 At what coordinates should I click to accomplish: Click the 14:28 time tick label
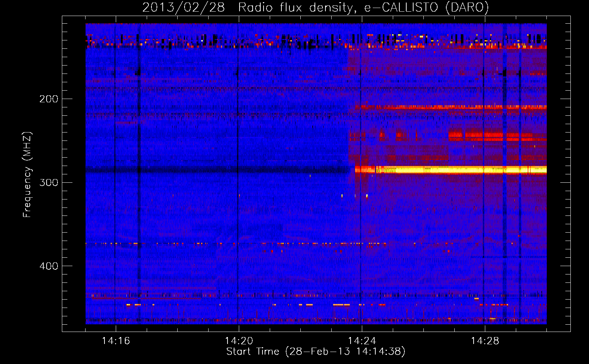point(485,341)
